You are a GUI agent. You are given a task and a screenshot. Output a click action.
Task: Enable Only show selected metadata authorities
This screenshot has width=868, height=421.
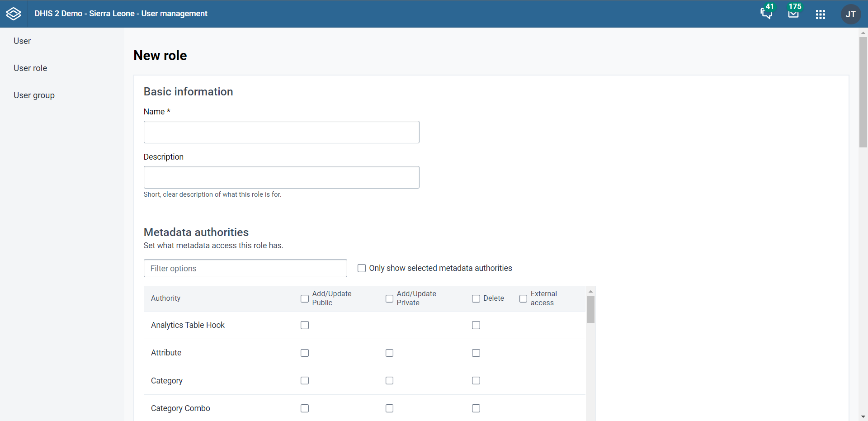click(362, 268)
